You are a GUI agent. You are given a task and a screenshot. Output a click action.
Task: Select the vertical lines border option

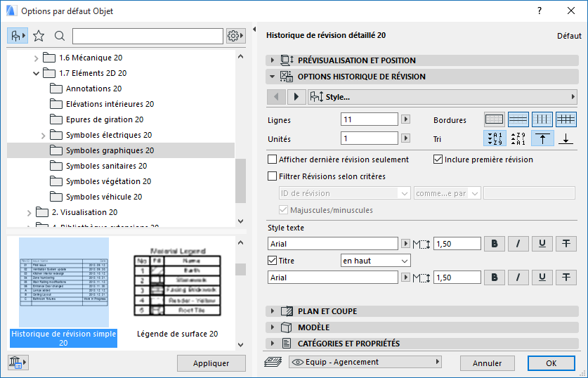[542, 119]
